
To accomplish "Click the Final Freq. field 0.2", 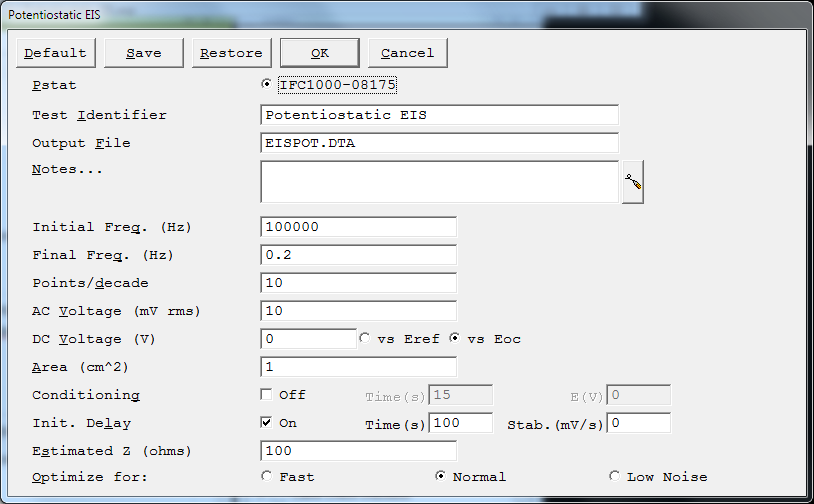I will point(358,255).
